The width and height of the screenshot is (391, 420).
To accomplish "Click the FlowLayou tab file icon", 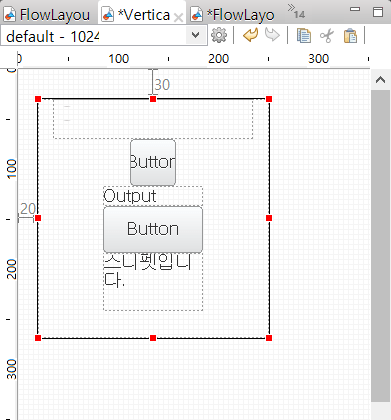I will click(x=10, y=15).
